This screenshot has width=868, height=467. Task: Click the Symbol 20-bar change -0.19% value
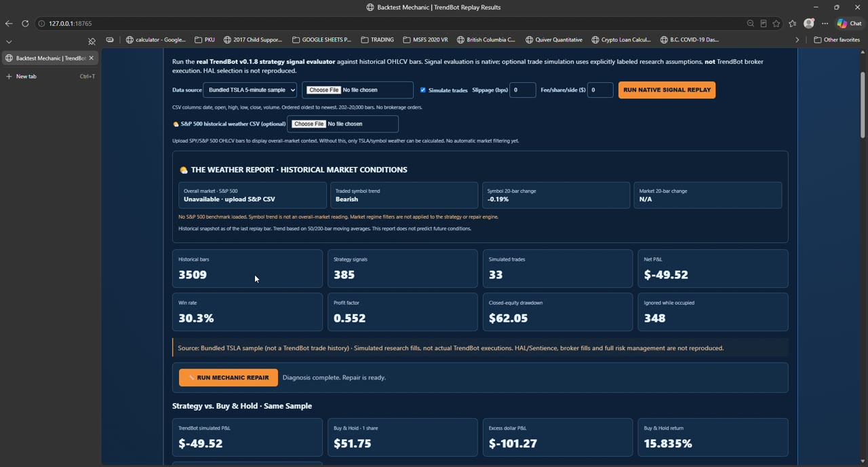click(x=498, y=199)
